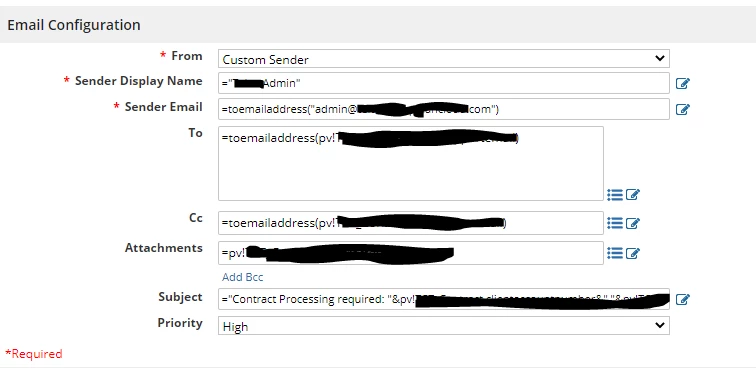
Task: Open expression editor icon beside To field
Action: click(x=633, y=195)
